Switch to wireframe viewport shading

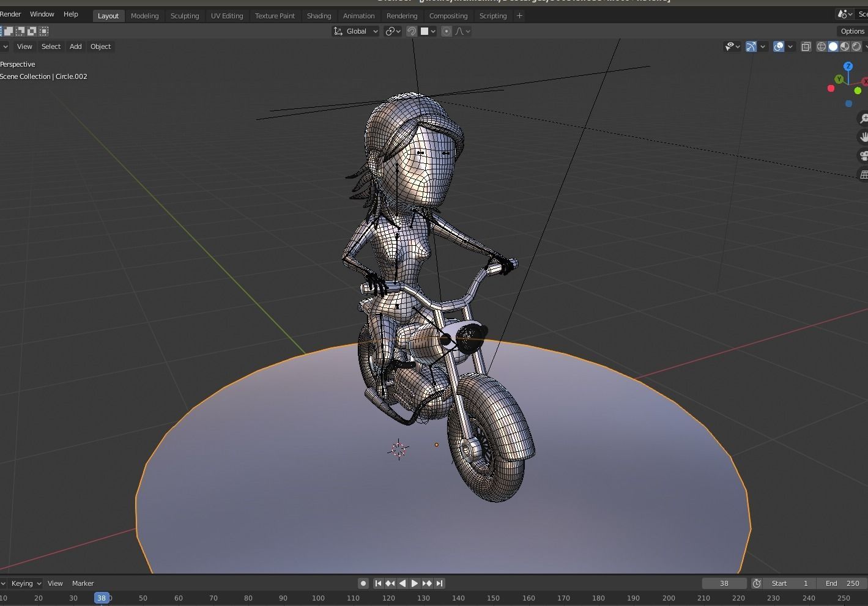pos(822,46)
